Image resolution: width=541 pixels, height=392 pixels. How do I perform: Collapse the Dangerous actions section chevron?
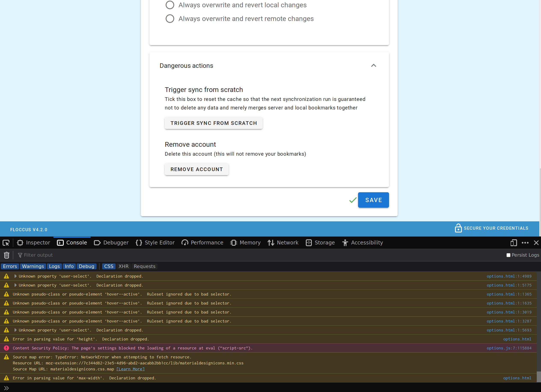[x=374, y=66]
